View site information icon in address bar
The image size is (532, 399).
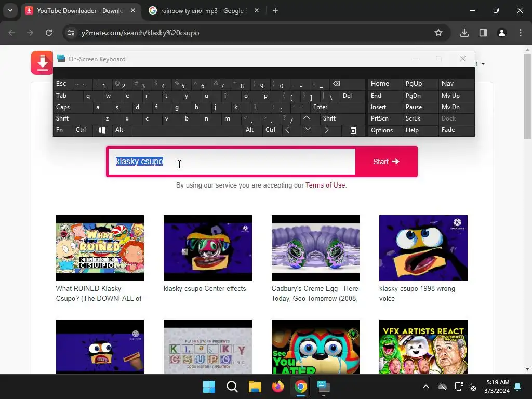click(71, 33)
